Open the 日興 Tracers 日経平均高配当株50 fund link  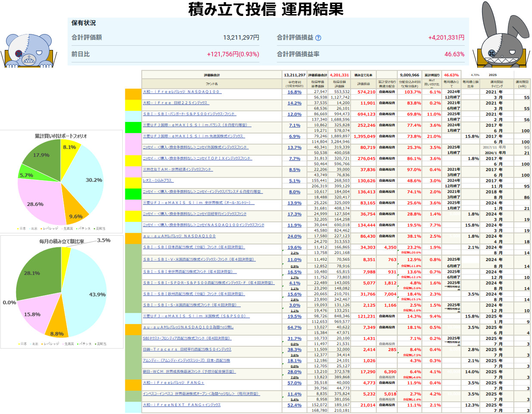(x=187, y=349)
